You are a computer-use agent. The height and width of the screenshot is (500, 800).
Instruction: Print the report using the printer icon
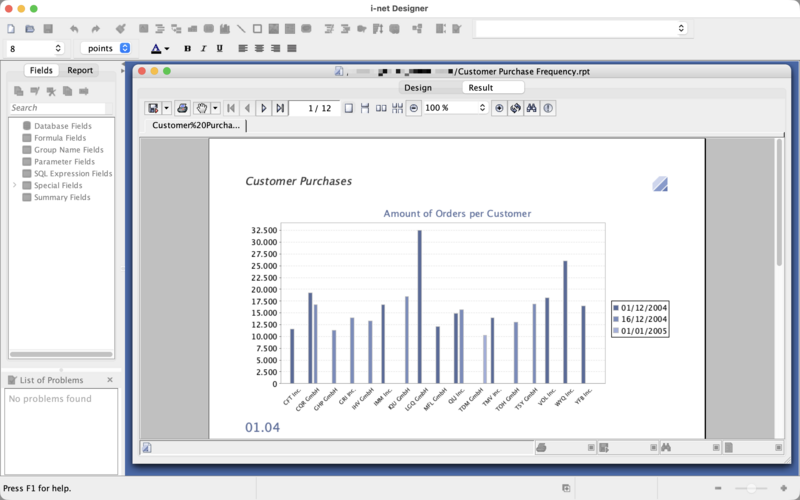182,108
